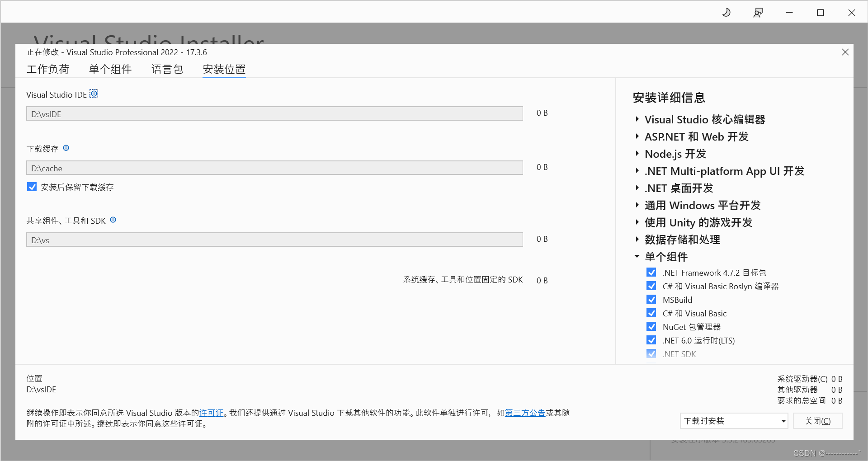Viewport: 868px width, 461px height.
Task: Expand 使用 Unity 的游戏开发 details
Action: tap(637, 222)
